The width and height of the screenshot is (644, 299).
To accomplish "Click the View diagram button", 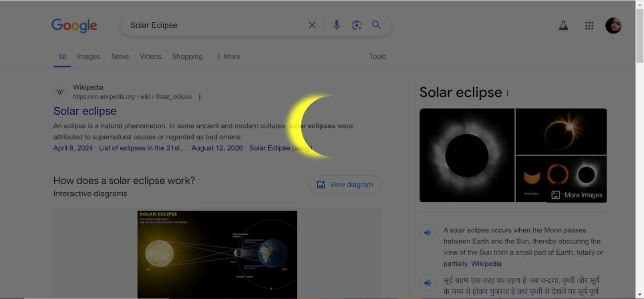I will (345, 184).
